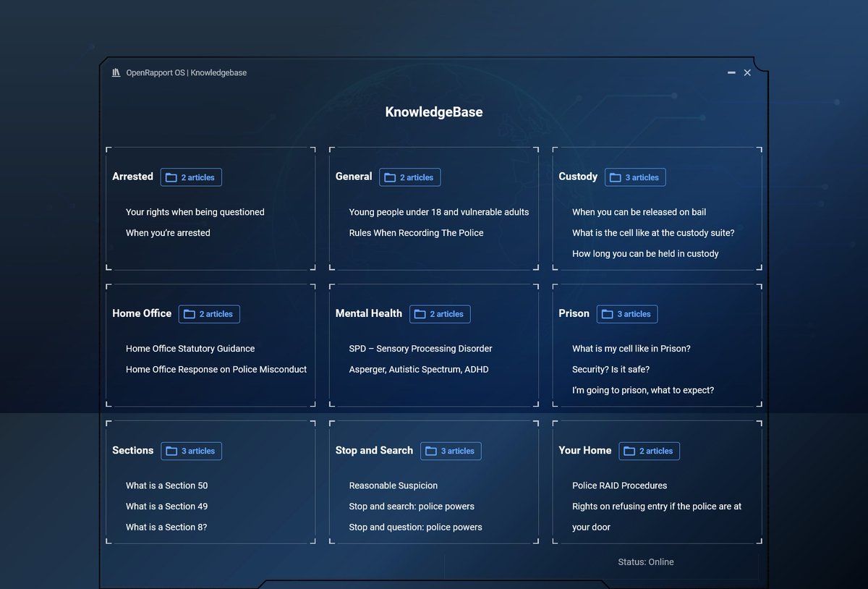The height and width of the screenshot is (589, 868).
Task: Open the Mental Health category heading
Action: 369,313
